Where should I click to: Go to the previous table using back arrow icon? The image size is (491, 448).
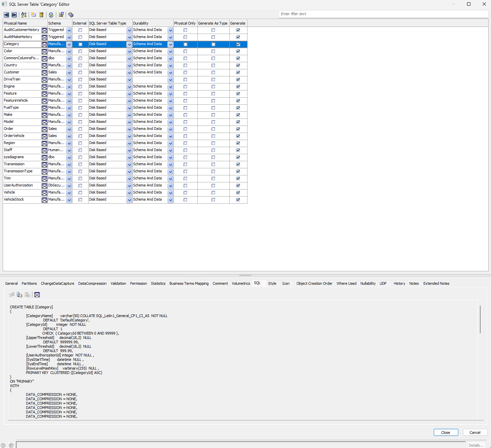coord(6,15)
